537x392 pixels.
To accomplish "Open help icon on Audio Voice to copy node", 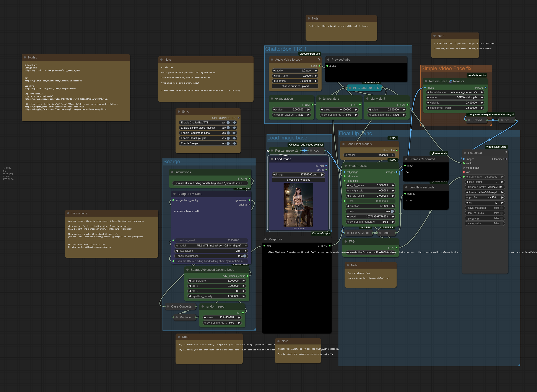I will point(319,60).
